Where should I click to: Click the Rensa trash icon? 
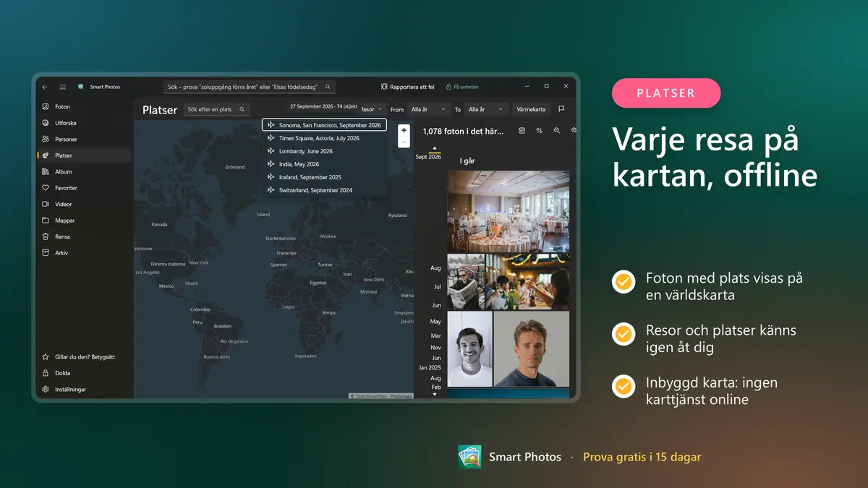[46, 236]
